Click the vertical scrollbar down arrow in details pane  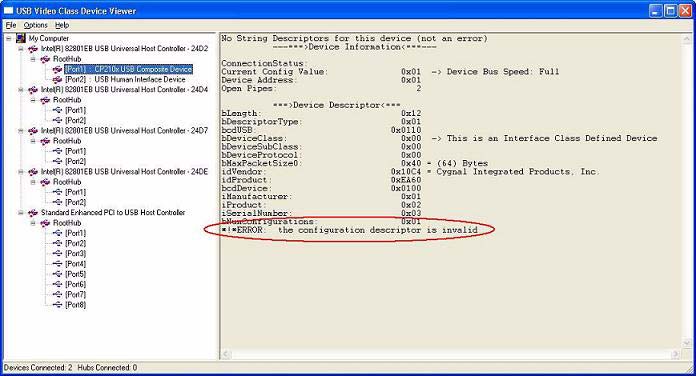(x=687, y=343)
